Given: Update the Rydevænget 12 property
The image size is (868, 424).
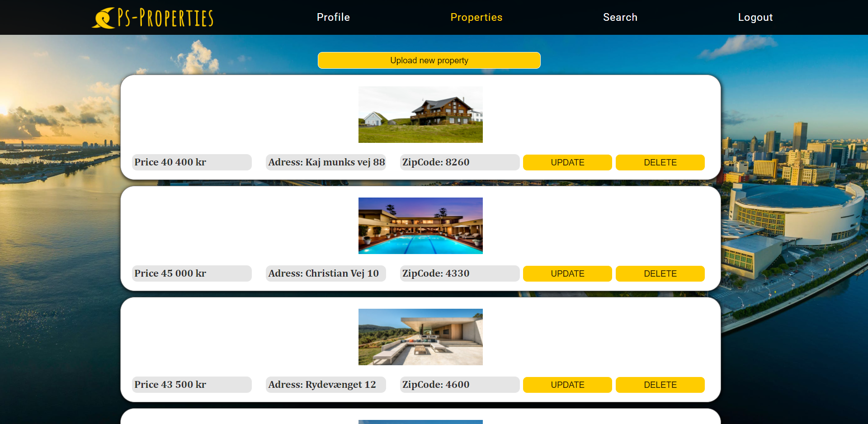Looking at the screenshot, I should (x=567, y=385).
